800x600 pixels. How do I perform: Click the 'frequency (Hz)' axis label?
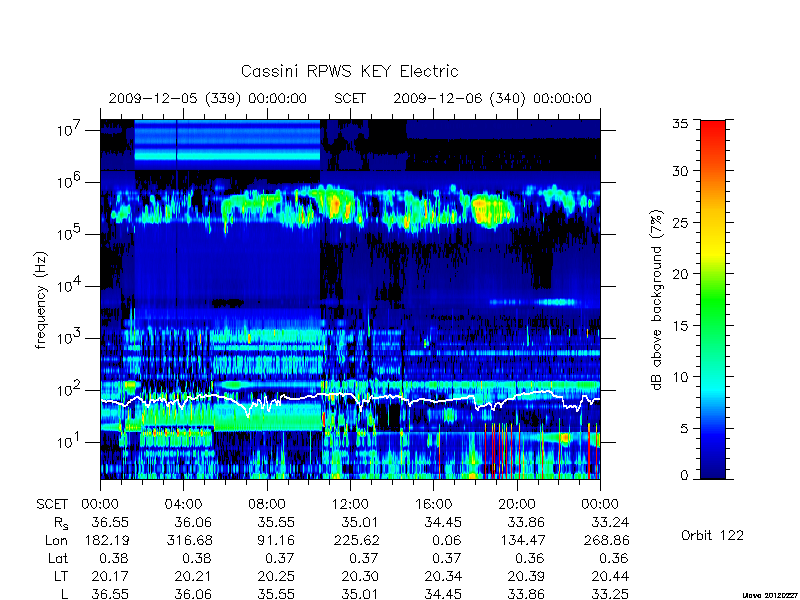click(41, 300)
